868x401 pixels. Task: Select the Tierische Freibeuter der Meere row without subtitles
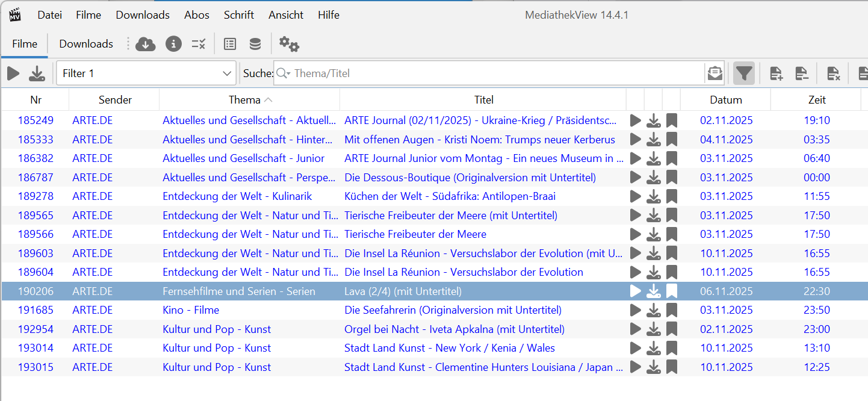pyautogui.click(x=415, y=234)
